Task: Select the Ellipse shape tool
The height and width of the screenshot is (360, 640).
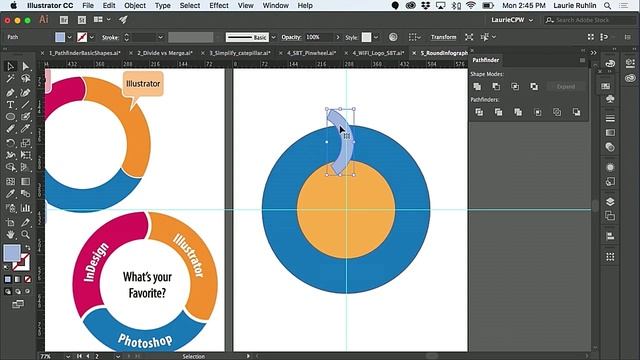Action: tap(11, 117)
